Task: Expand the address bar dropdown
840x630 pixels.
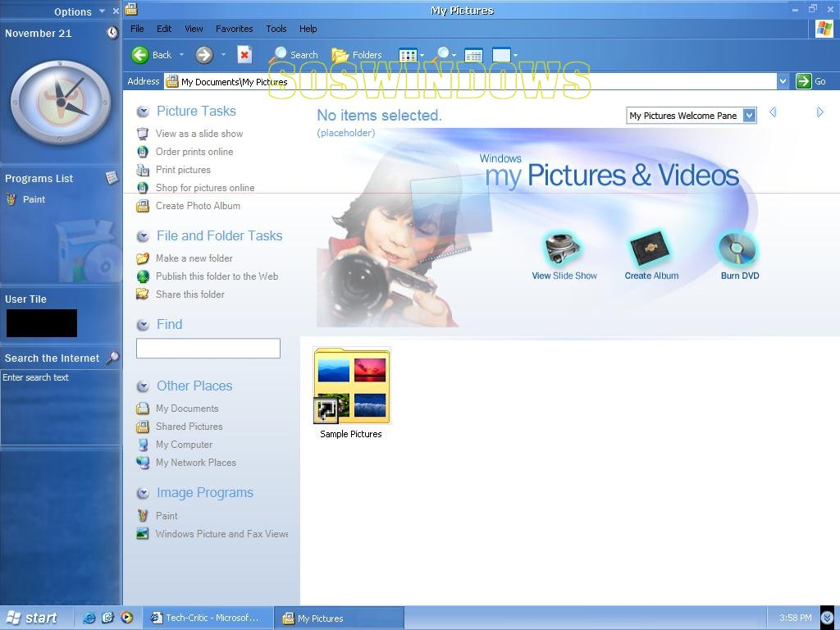Action: pyautogui.click(x=783, y=81)
